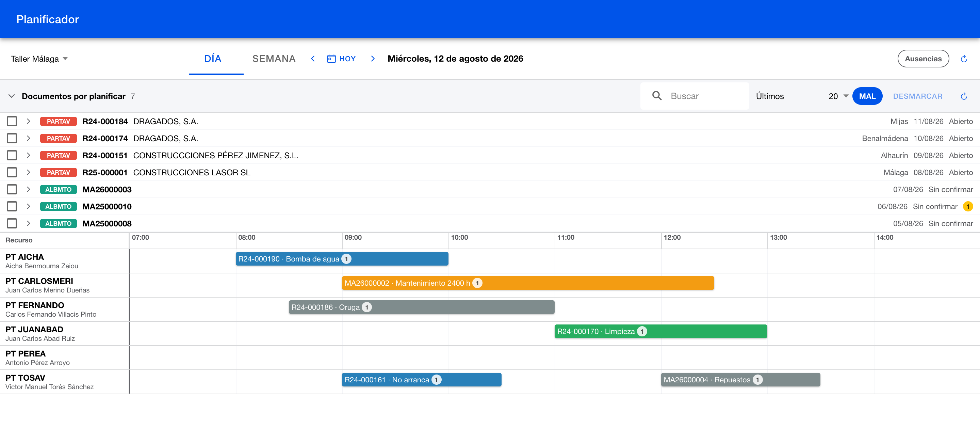Click Benalmádena location on R24-000174 row

(x=885, y=138)
